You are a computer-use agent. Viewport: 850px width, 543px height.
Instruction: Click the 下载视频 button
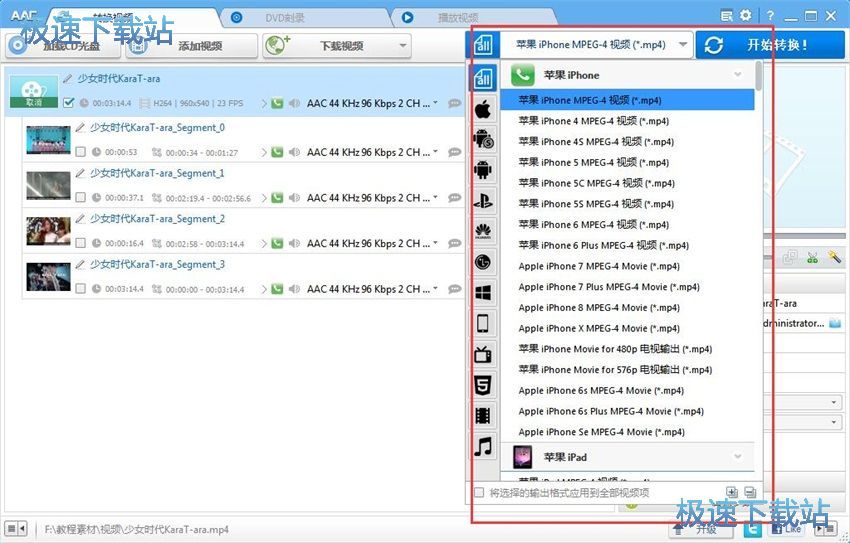(337, 46)
